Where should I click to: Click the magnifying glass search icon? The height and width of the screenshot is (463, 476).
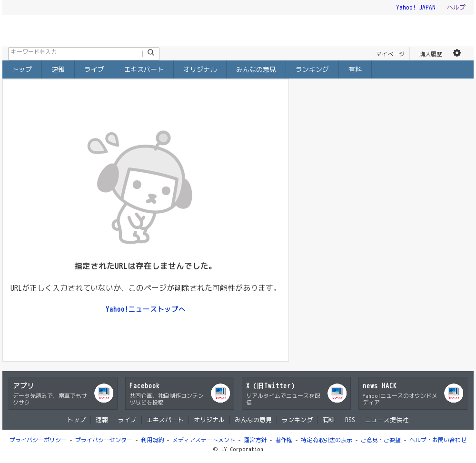tap(151, 53)
